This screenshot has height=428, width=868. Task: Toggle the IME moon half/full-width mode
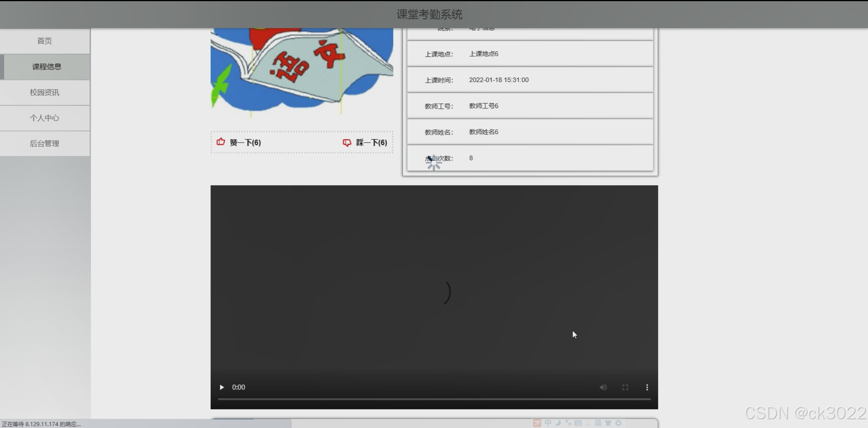tap(558, 423)
